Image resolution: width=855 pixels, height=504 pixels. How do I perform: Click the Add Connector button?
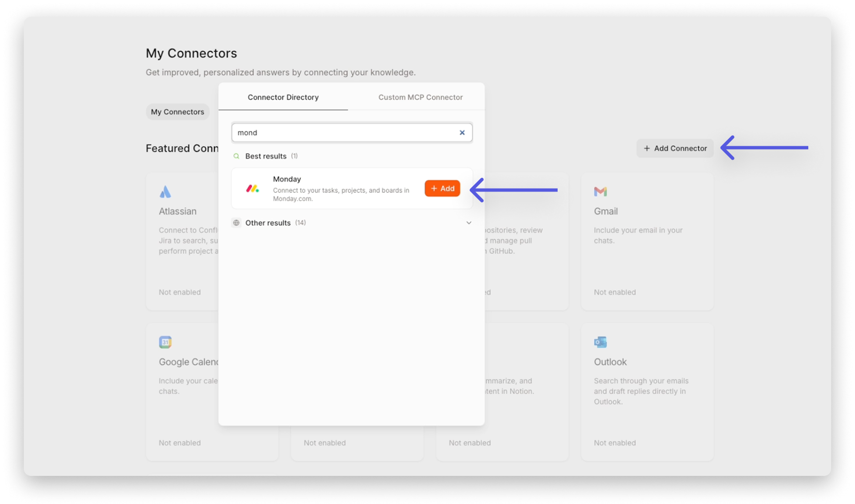675,148
